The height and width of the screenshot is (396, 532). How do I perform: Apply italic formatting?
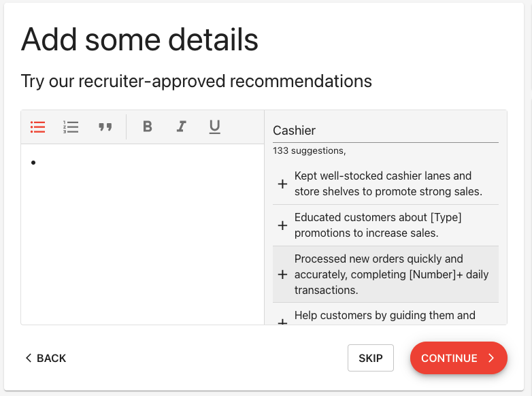(x=181, y=127)
